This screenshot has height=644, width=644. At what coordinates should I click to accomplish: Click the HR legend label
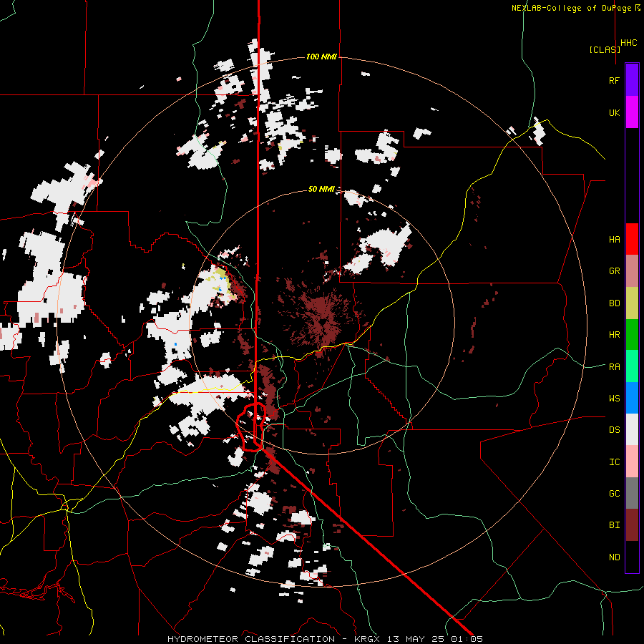(614, 335)
